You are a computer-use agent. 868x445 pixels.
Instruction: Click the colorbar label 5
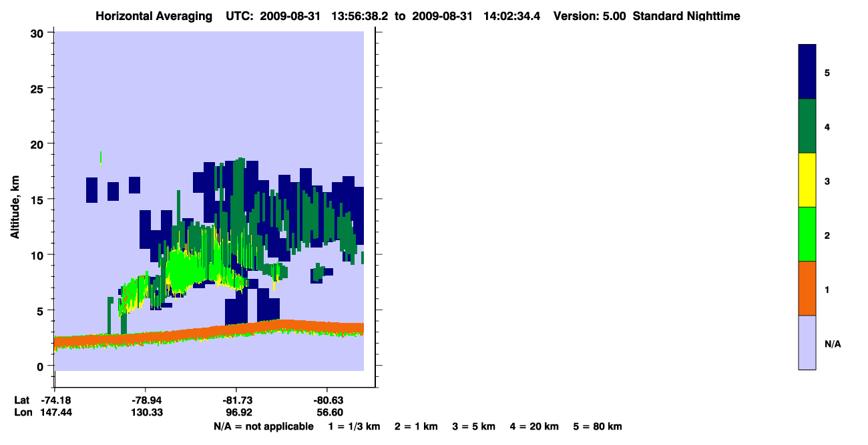click(x=827, y=72)
